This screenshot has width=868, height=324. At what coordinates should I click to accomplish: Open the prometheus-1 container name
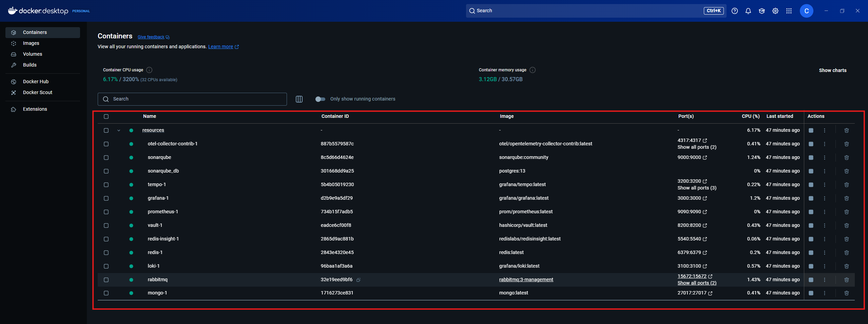tap(163, 212)
